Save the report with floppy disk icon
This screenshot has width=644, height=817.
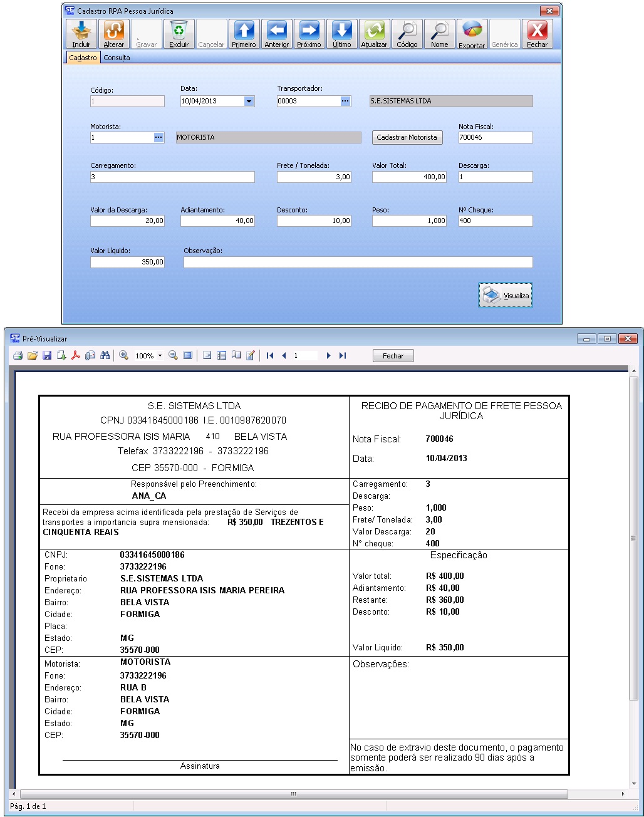(x=47, y=356)
